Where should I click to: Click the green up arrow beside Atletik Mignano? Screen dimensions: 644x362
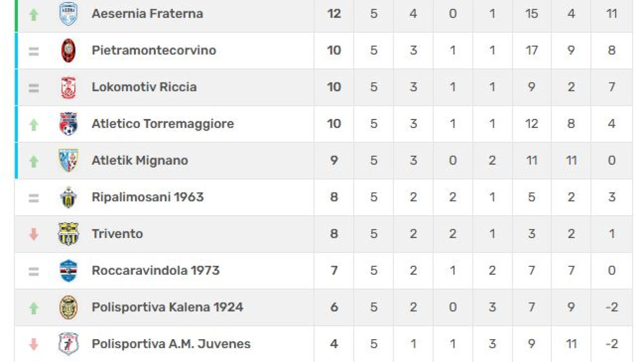34,161
